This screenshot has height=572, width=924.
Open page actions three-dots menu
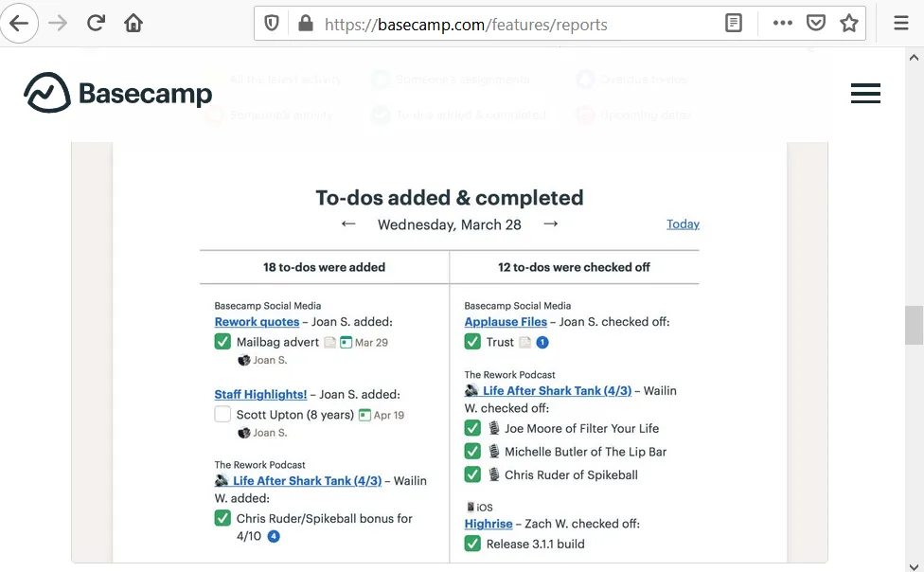coord(783,23)
